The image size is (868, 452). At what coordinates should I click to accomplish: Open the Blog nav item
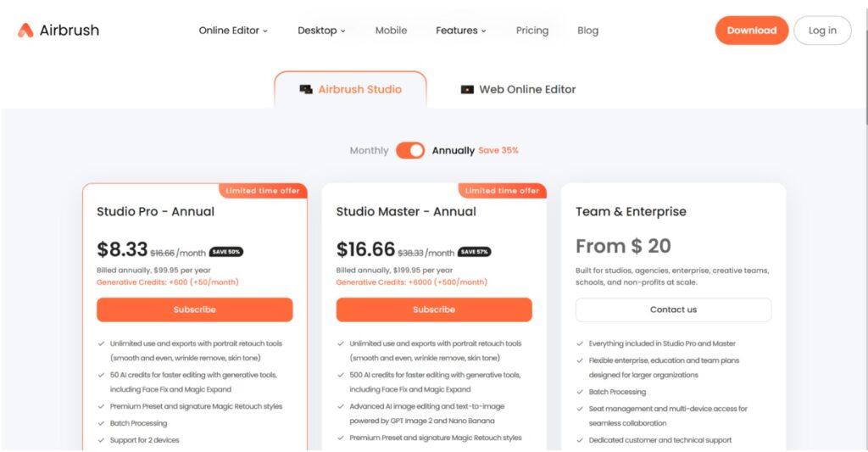pos(588,31)
